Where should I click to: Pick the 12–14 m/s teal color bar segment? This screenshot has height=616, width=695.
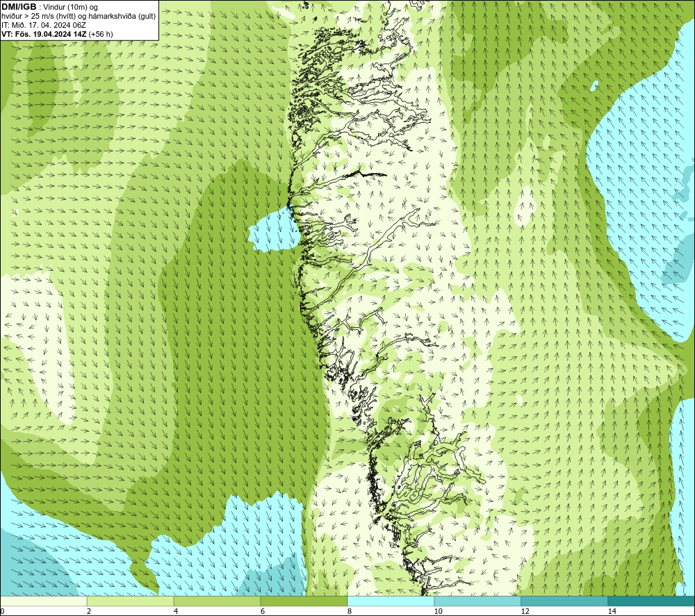click(564, 601)
